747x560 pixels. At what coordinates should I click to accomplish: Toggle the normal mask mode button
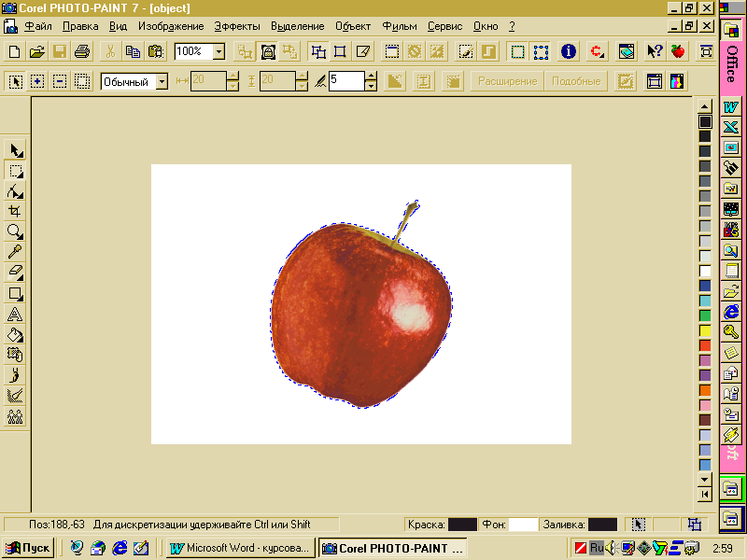click(15, 81)
